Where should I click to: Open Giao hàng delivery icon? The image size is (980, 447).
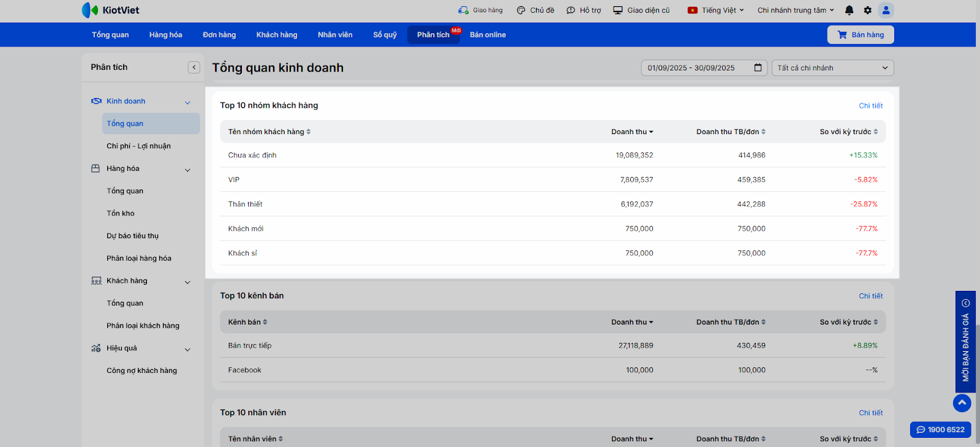point(463,10)
